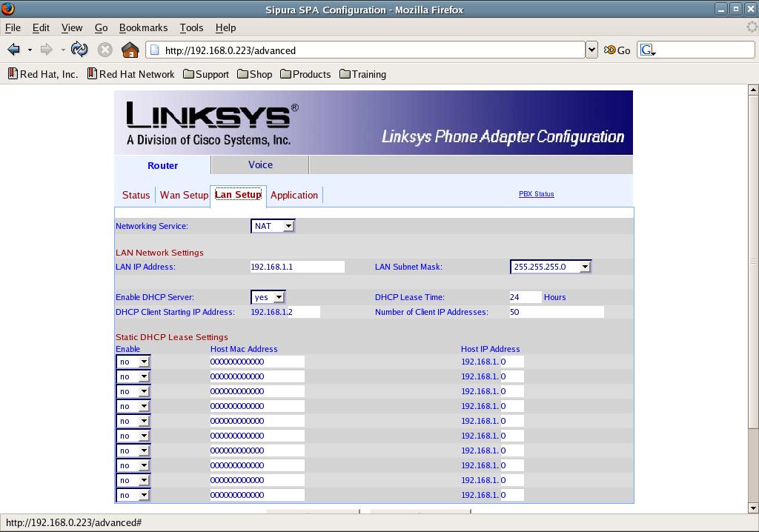Click the Stop loading icon
This screenshot has width=759, height=532.
pos(105,50)
